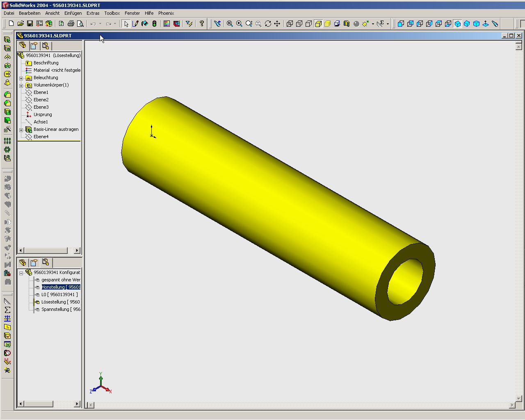Click the Fillet feature icon
Viewport: 525px width, 420px height.
[x=7, y=95]
